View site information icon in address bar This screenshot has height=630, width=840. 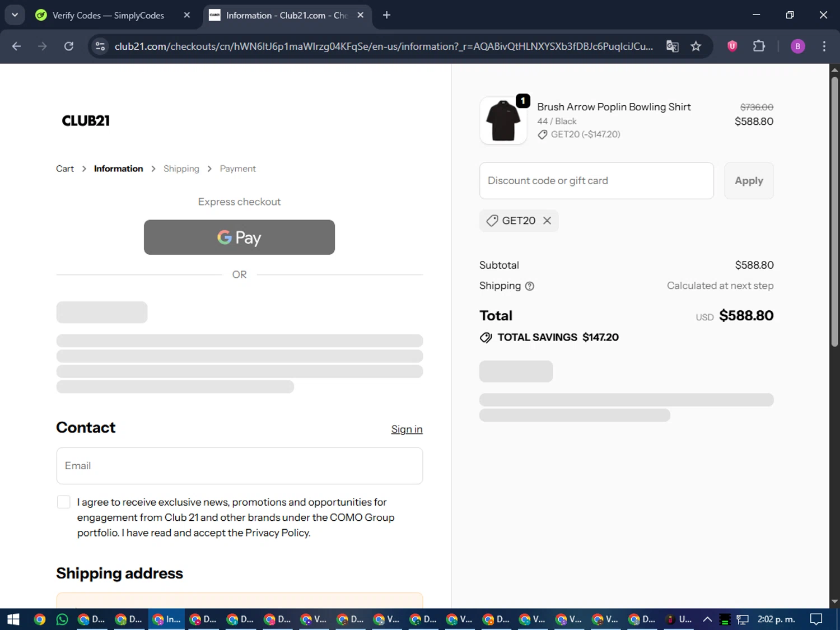[100, 46]
